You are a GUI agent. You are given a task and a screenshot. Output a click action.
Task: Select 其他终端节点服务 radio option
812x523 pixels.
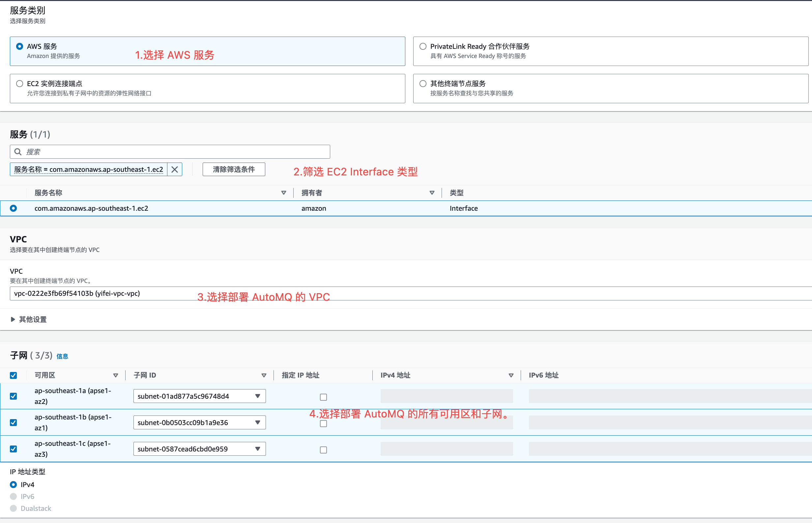coord(423,83)
